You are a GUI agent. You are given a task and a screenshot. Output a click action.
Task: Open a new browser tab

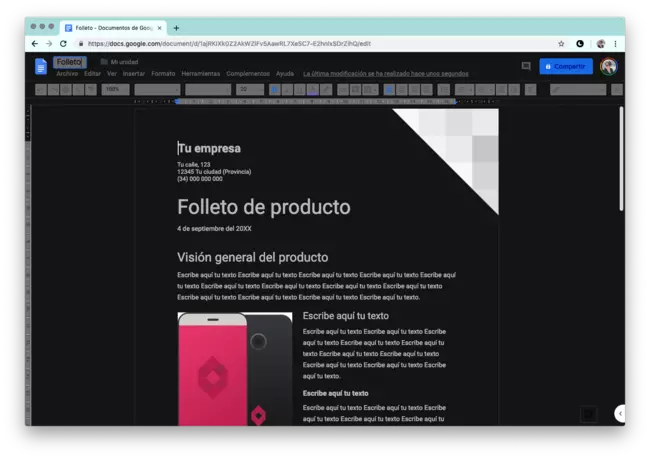click(177, 28)
